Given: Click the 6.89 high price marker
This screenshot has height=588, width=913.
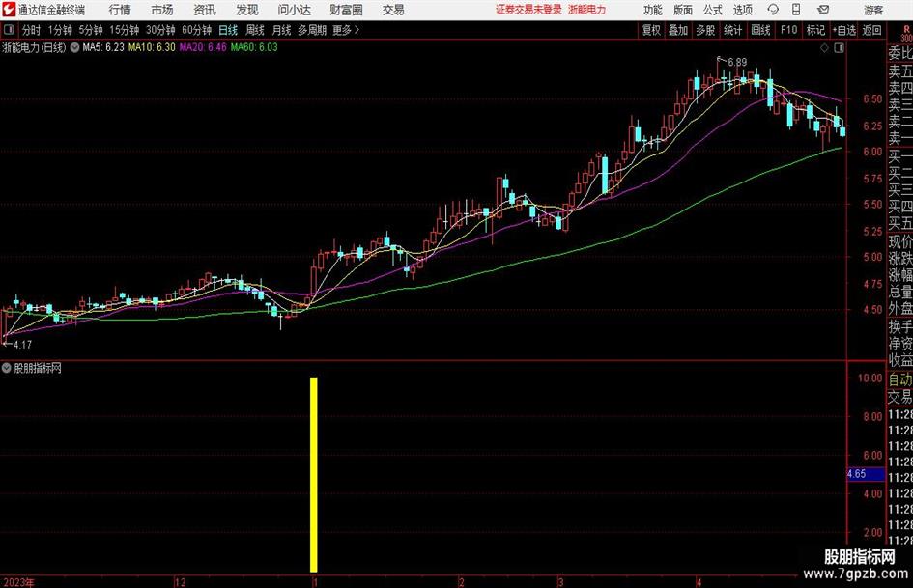Looking at the screenshot, I should point(736,63).
